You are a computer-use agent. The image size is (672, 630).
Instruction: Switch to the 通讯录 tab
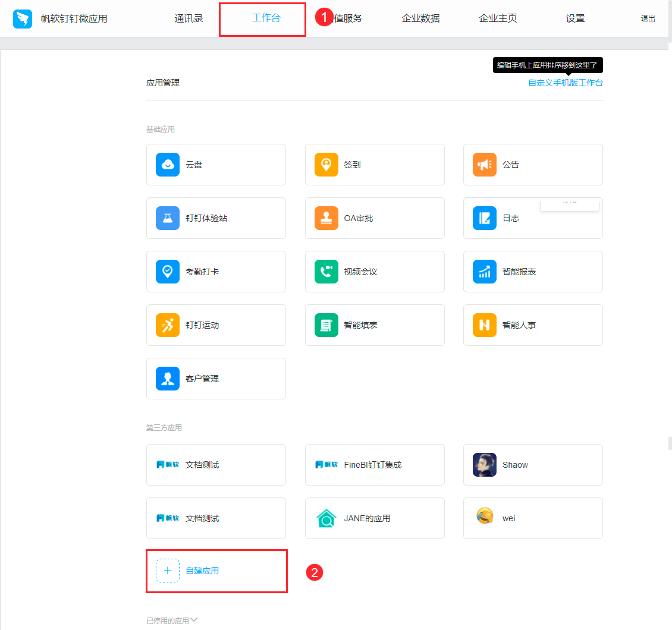coord(189,18)
